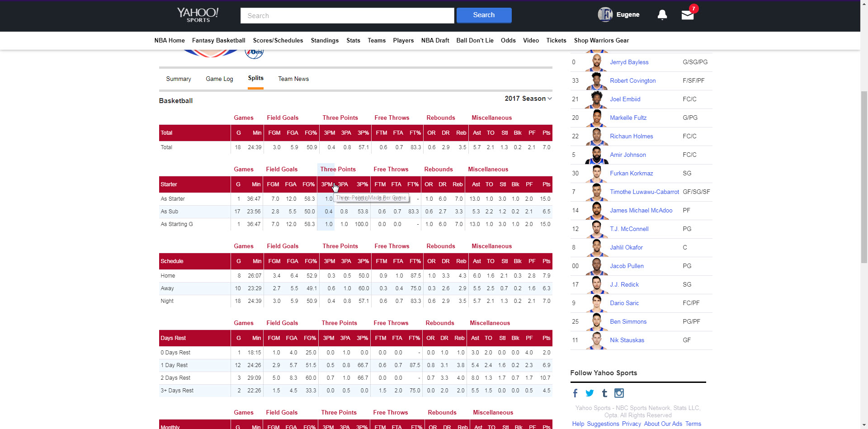The width and height of the screenshot is (868, 429).
Task: Select Standings in the navigation menu
Action: tap(325, 41)
